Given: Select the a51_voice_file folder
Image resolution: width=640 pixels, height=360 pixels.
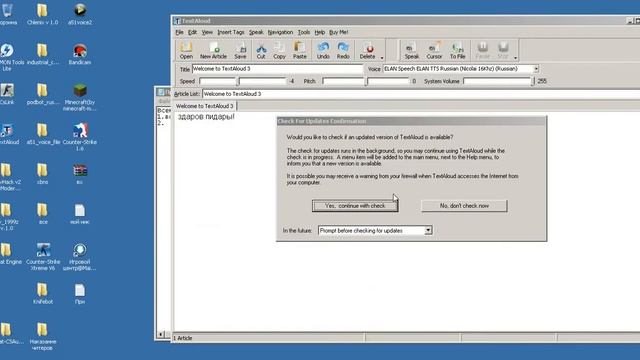Looking at the screenshot, I should 43,134.
